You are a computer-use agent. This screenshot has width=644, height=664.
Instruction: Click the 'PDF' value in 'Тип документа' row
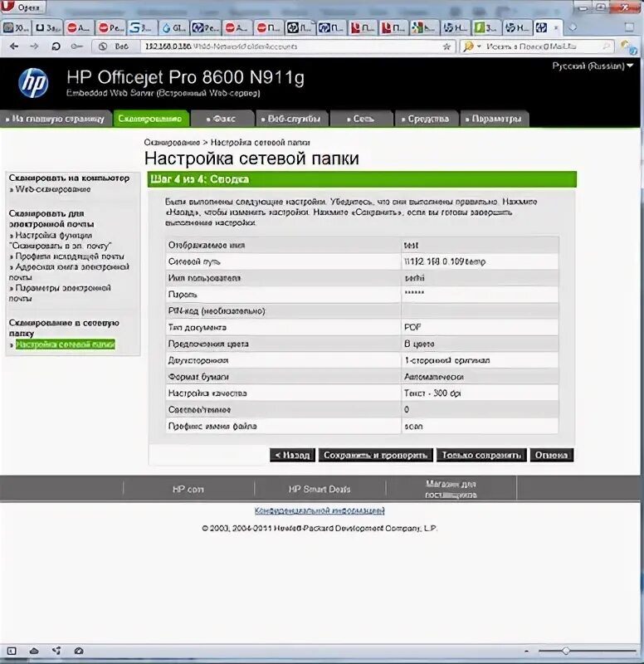[x=412, y=327]
